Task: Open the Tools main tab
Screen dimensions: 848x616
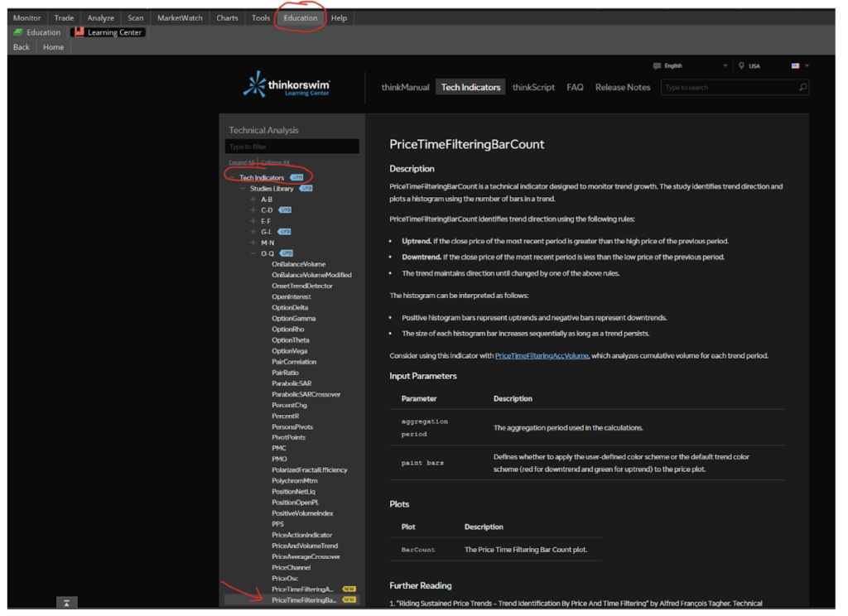Action: 261,18
